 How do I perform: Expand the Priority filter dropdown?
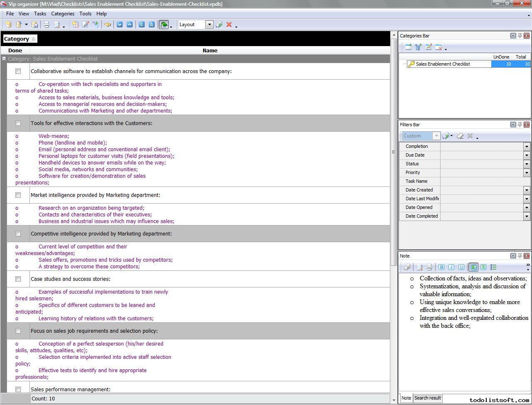coord(527,172)
